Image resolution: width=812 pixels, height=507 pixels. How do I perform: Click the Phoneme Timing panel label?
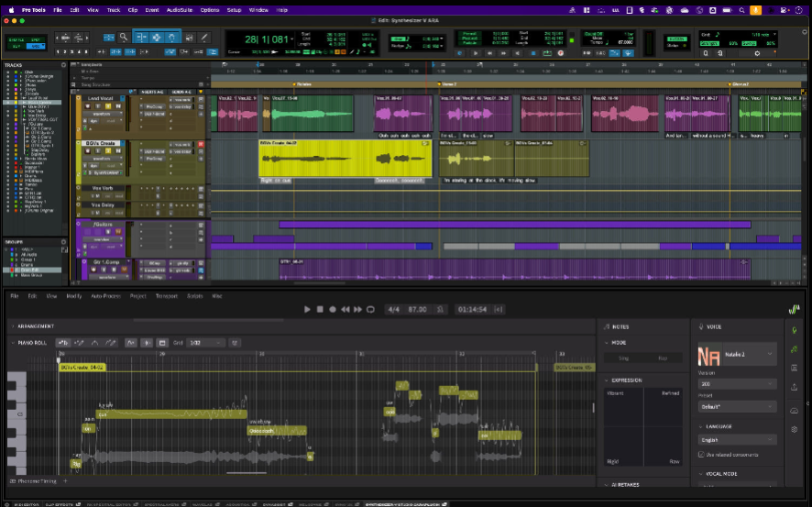37,481
